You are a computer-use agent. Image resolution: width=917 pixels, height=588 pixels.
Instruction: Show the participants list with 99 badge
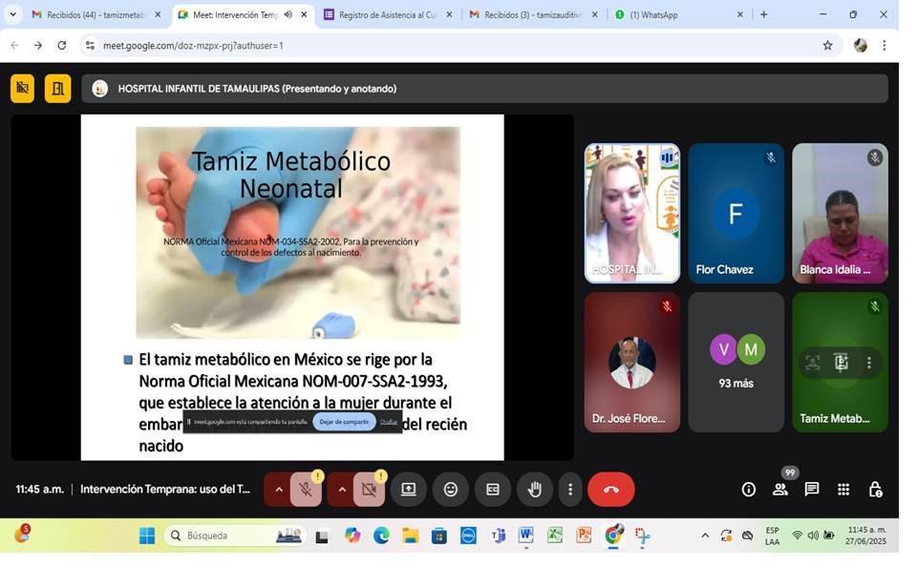[780, 490]
